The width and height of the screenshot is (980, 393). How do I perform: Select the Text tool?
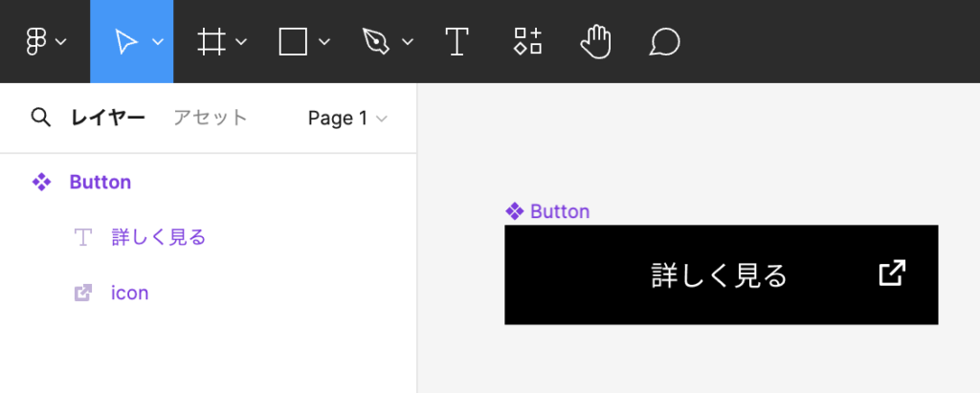457,42
